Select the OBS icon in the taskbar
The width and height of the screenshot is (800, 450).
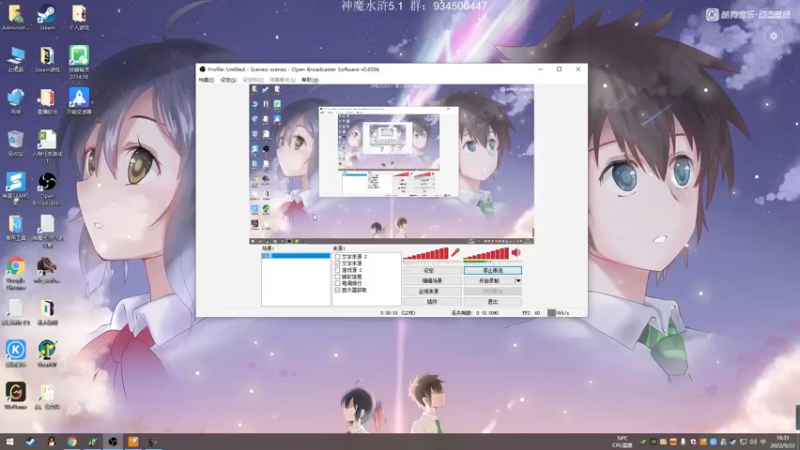[x=113, y=442]
